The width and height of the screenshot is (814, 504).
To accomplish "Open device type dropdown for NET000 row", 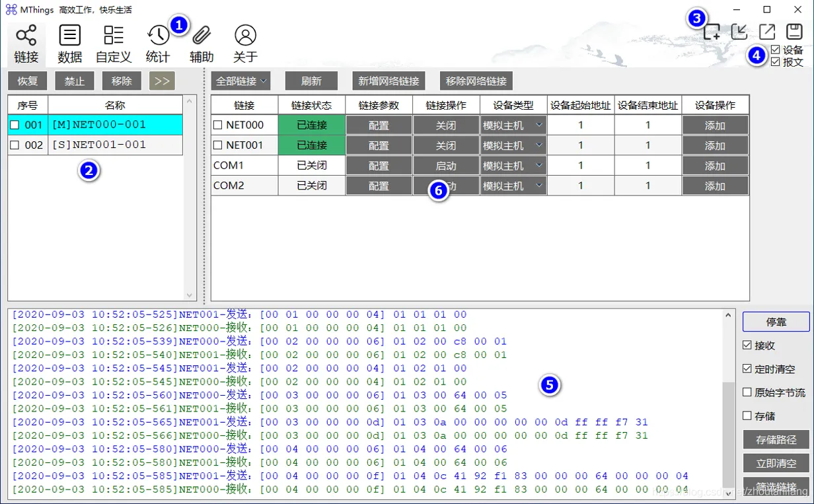I will click(513, 125).
